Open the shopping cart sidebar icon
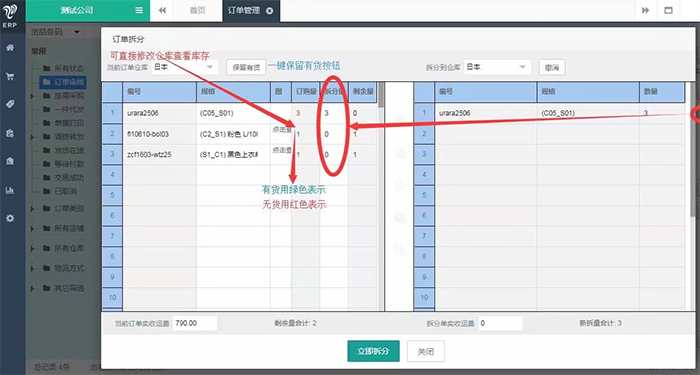Viewport: 700px width, 375px height. coord(10,76)
